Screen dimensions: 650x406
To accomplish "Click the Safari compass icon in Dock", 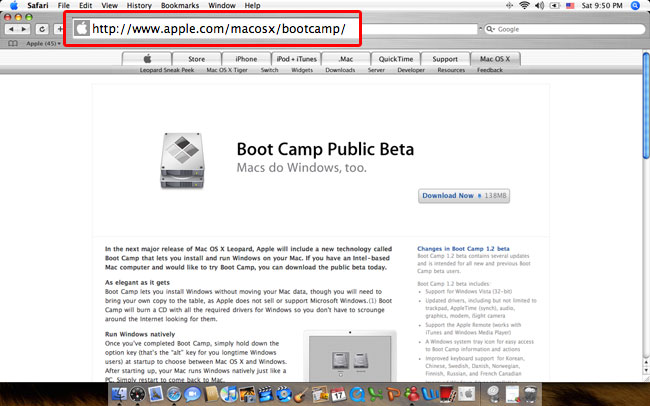I will [x=174, y=394].
